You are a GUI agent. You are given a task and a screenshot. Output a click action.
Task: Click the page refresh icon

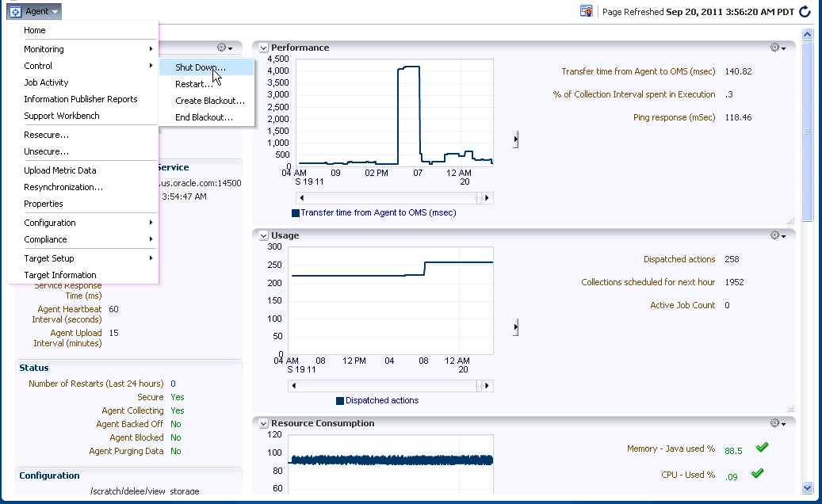click(x=805, y=12)
